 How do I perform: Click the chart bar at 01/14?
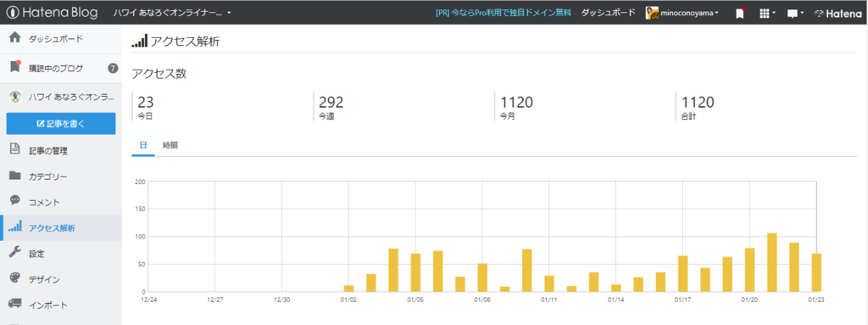point(616,288)
